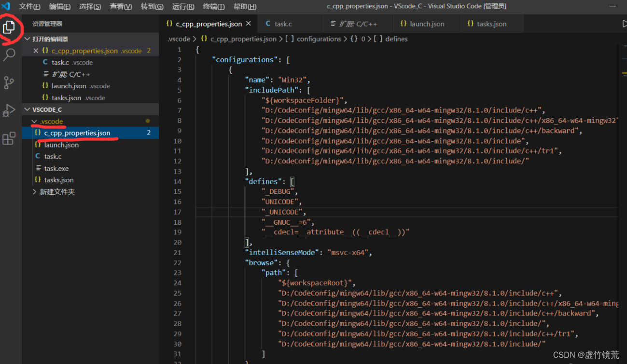Click "__GNUC__=6" on line 18
Image resolution: width=627 pixels, height=364 pixels.
click(287, 222)
